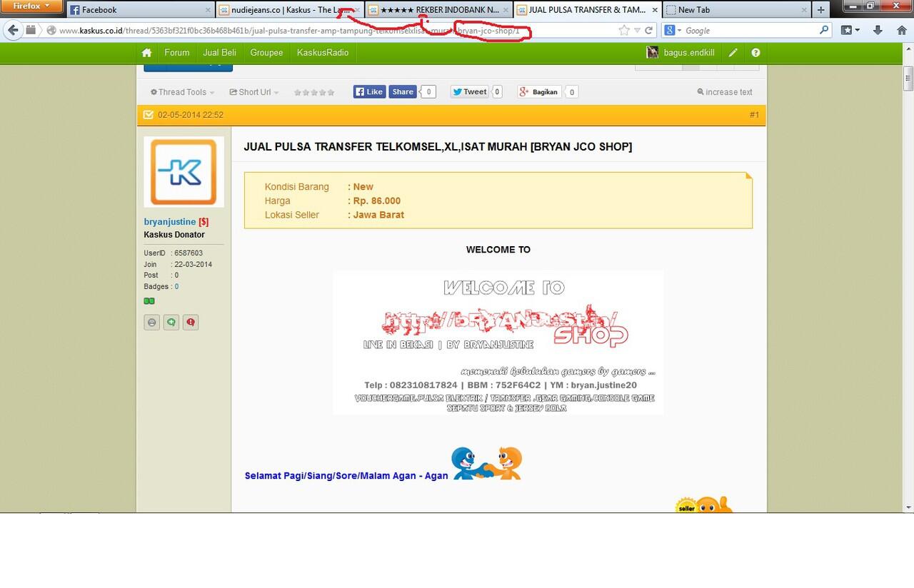The width and height of the screenshot is (914, 588).
Task: Close the New Tab tab
Action: click(x=804, y=10)
